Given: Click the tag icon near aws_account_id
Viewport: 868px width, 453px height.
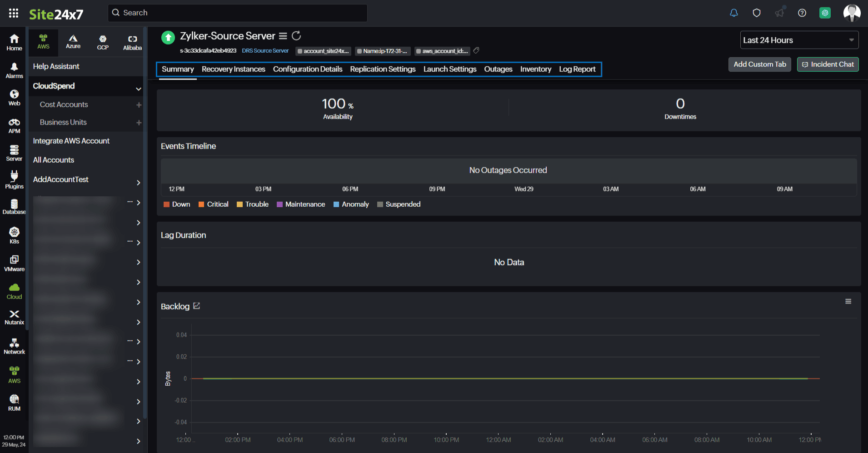Looking at the screenshot, I should (476, 50).
